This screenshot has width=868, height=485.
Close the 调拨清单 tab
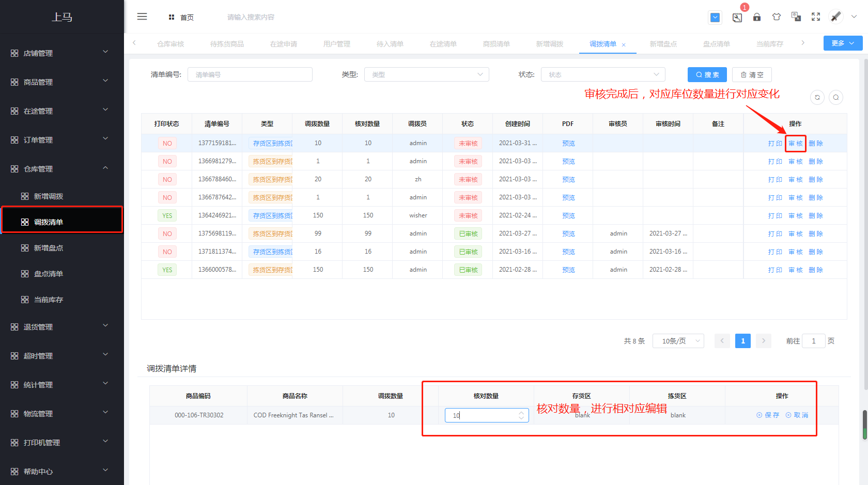click(624, 45)
